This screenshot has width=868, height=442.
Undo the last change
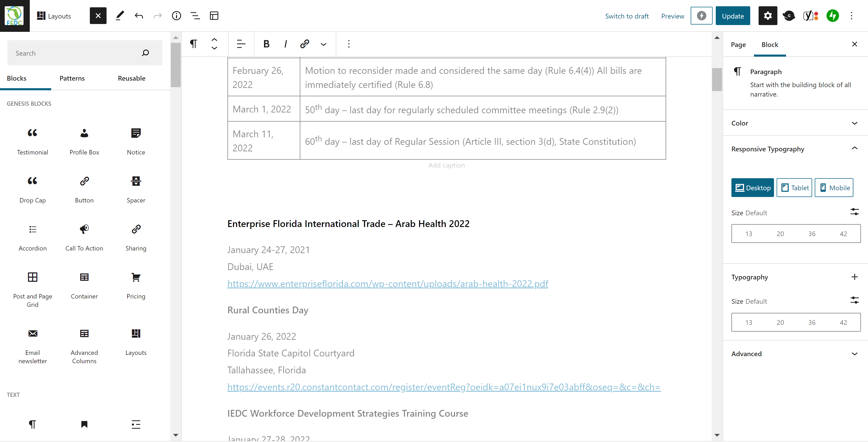tap(139, 16)
